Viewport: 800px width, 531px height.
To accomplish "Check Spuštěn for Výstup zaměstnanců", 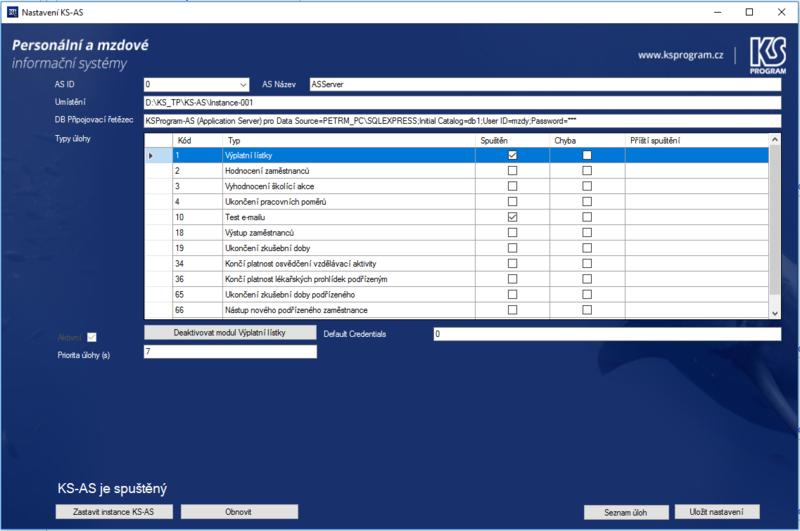I will click(512, 233).
